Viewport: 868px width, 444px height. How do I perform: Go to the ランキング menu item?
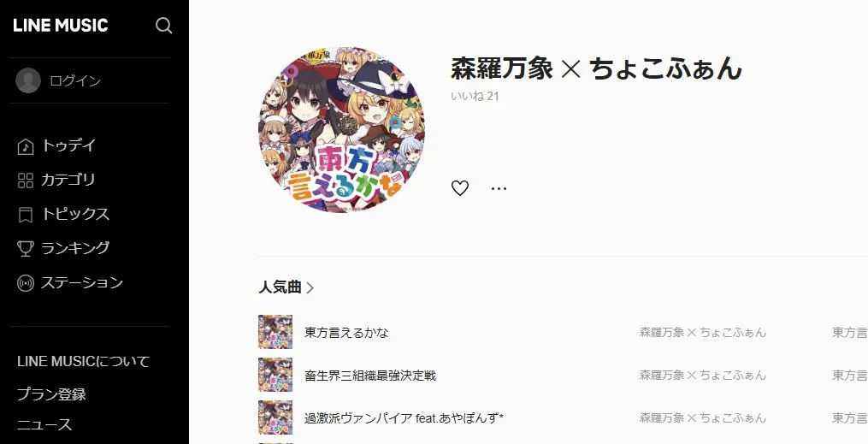coord(75,248)
